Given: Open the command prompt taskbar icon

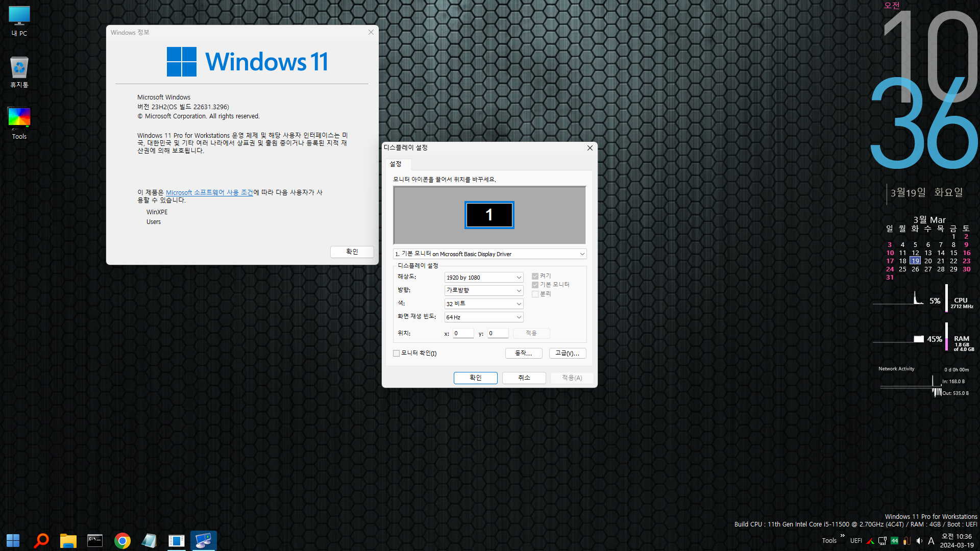Looking at the screenshot, I should (x=95, y=540).
